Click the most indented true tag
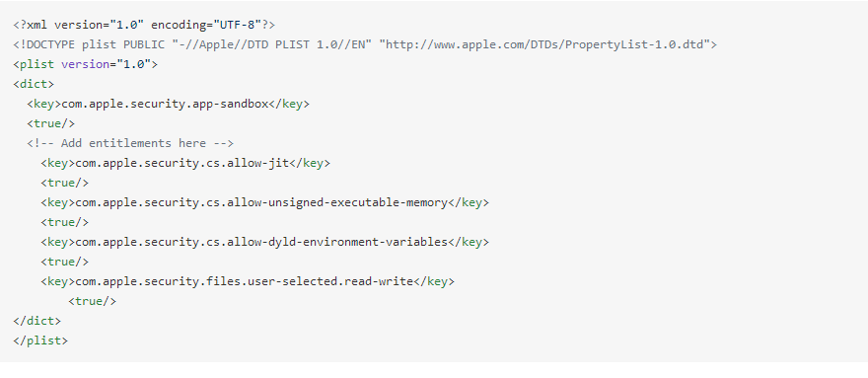868x378 pixels. click(x=92, y=301)
